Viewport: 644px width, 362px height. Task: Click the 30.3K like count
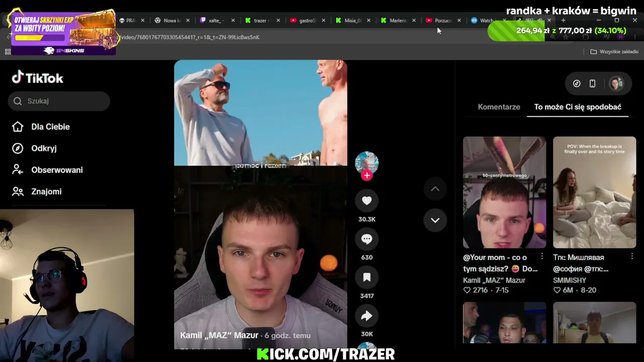(x=367, y=219)
